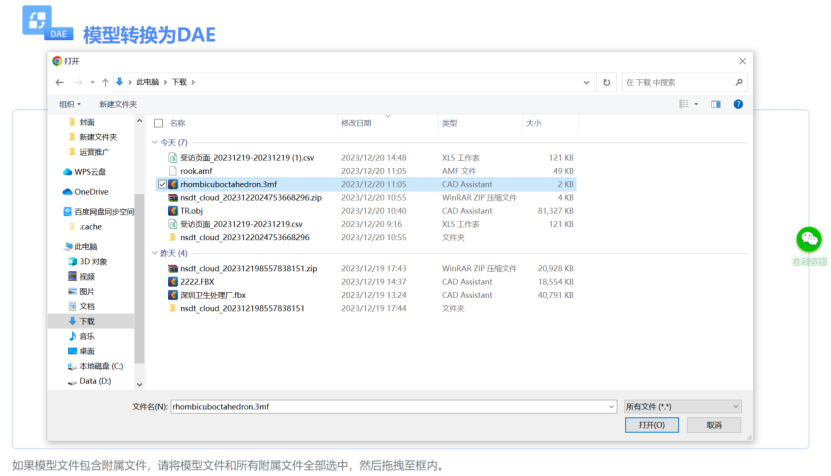The height and width of the screenshot is (476, 831).
Task: Open 视频 folder in sidebar
Action: point(87,276)
